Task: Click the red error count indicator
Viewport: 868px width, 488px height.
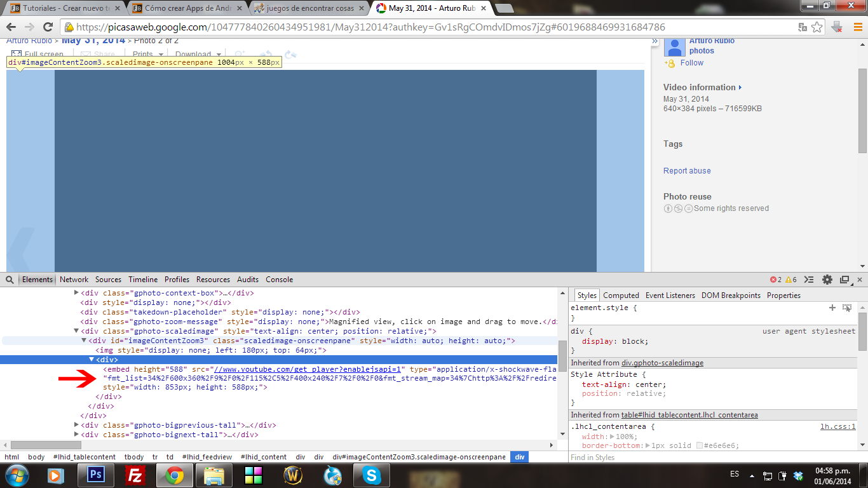Action: pos(775,280)
